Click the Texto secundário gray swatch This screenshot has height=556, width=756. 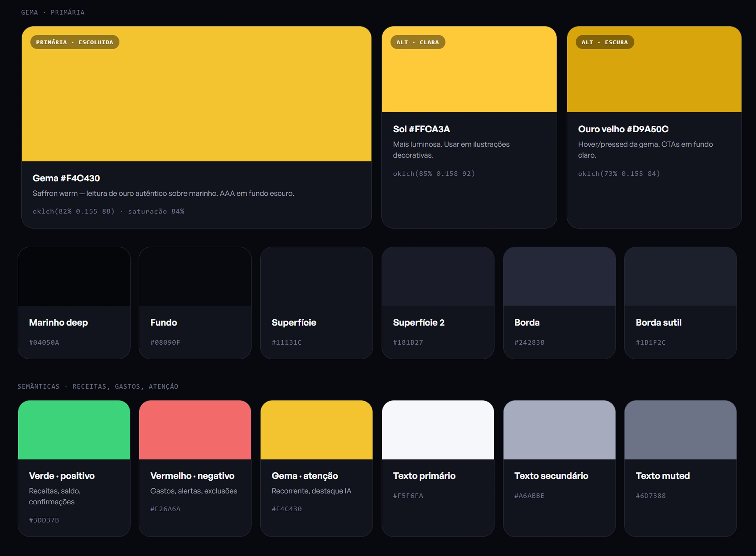pos(559,430)
